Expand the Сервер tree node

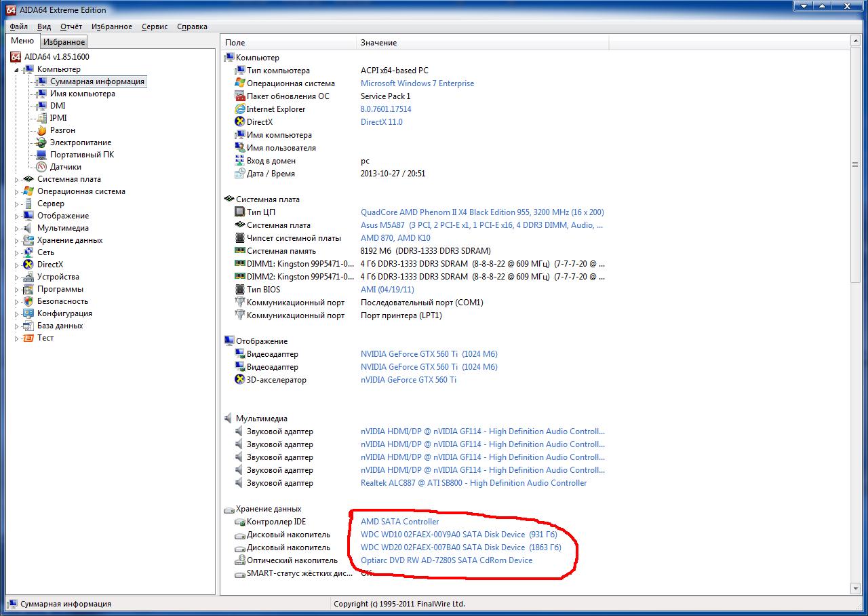tap(17, 204)
